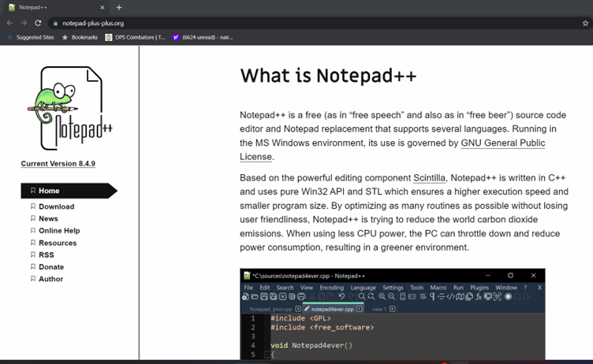Open the Bookmarks folder in bookmarks bar

coord(80,37)
